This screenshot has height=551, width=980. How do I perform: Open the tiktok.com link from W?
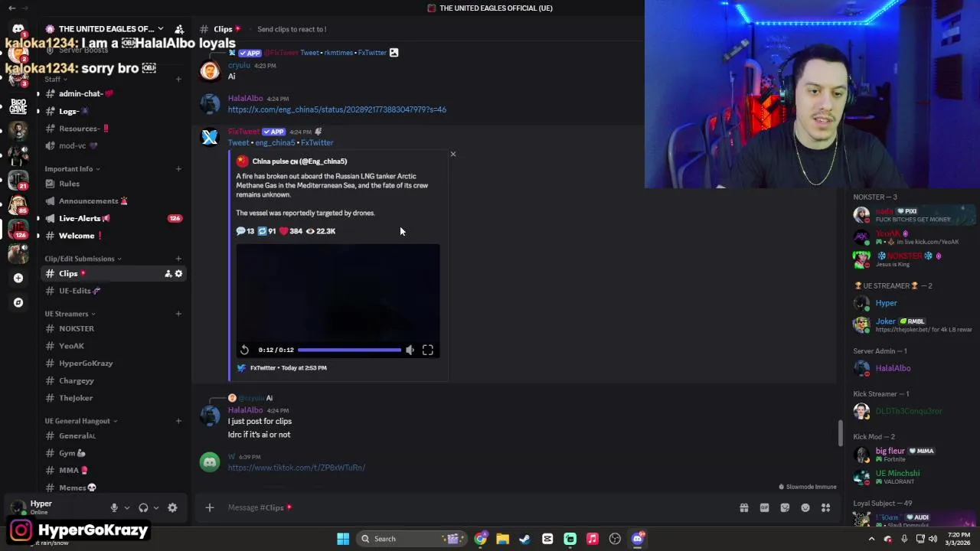coord(296,468)
